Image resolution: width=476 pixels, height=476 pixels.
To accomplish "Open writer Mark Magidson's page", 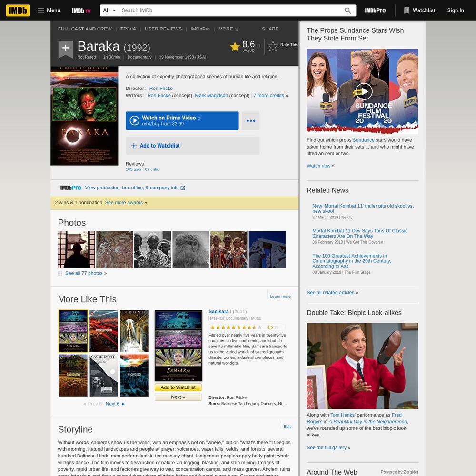I will [x=211, y=95].
